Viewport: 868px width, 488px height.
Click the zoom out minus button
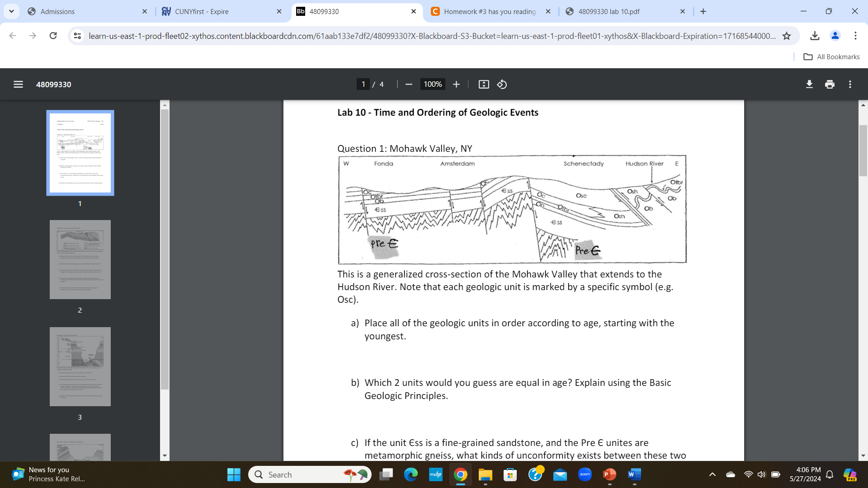409,84
